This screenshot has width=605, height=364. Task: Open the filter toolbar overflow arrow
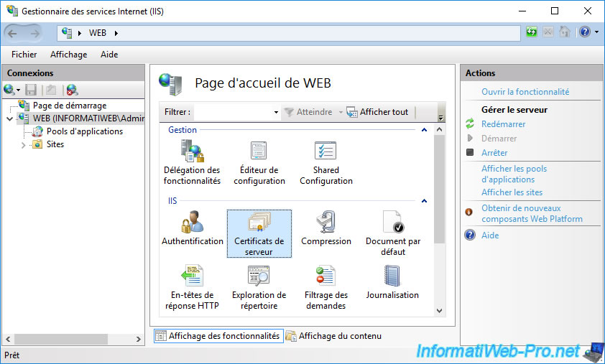click(440, 118)
